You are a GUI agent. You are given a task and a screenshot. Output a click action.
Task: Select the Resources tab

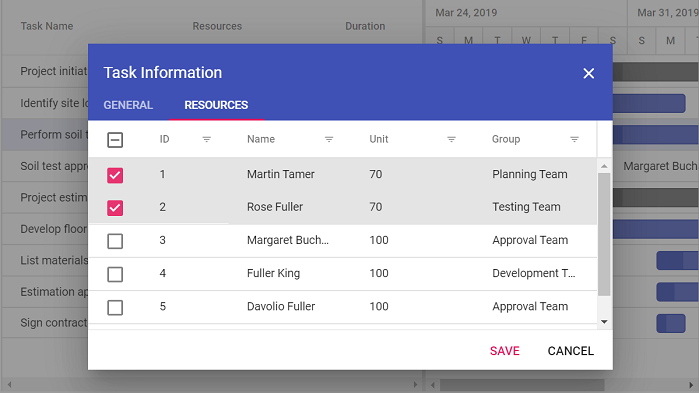point(216,105)
